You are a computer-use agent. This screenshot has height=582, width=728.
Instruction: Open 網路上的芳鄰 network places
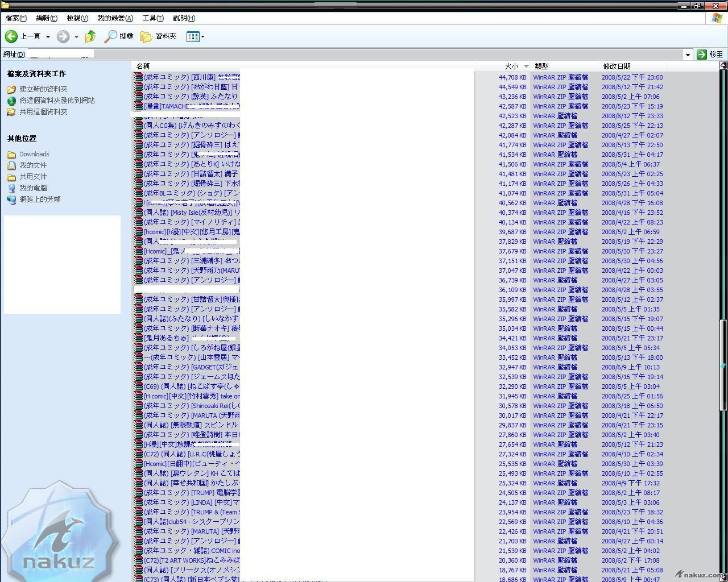coord(39,199)
